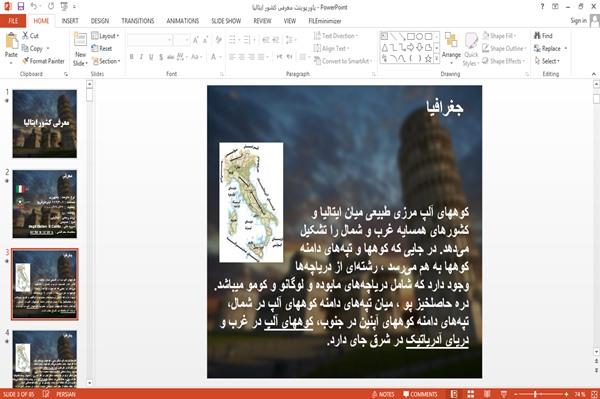Switch to the REVIEW tab
The width and height of the screenshot is (600, 399).
coord(262,21)
